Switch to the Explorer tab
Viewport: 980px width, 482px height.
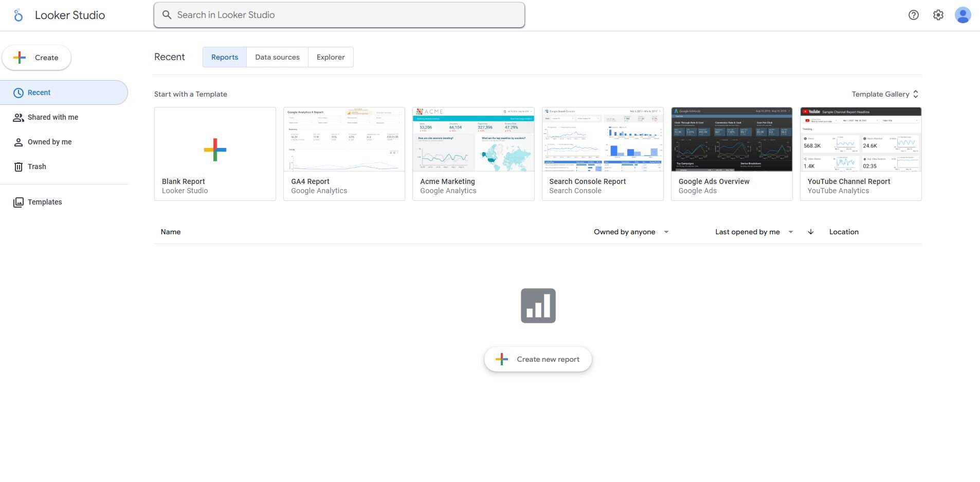tap(331, 57)
